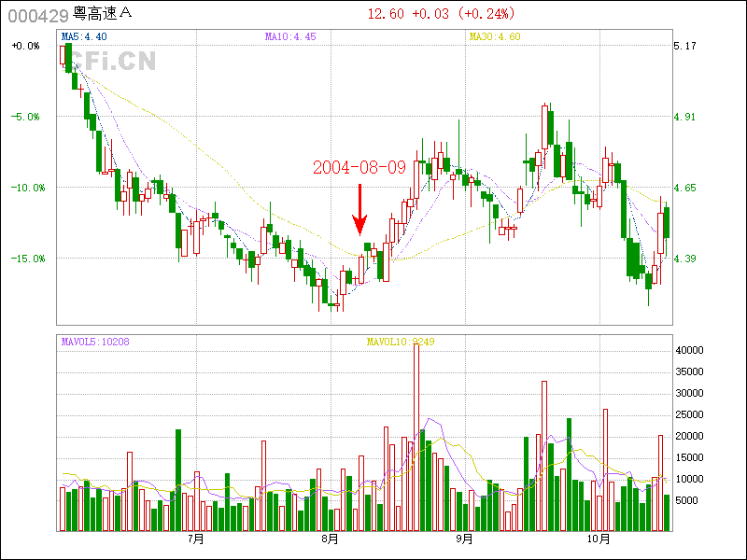Viewport: 747px width, 560px height.
Task: Click the tallest red volume bar
Action: (x=416, y=437)
